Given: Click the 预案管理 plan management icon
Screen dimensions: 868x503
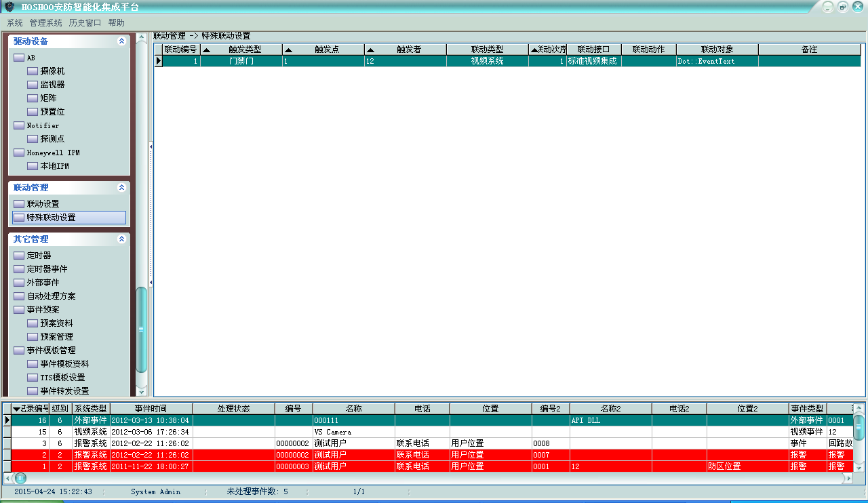Looking at the screenshot, I should 33,337.
